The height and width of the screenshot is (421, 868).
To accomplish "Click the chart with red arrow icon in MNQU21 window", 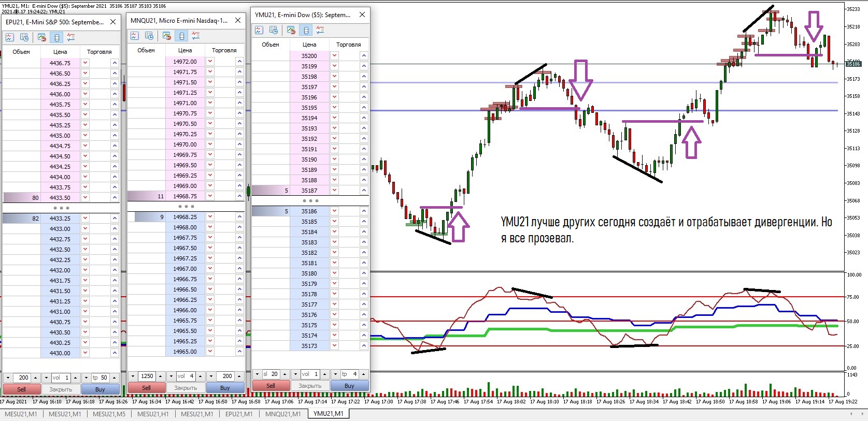I will click(167, 36).
